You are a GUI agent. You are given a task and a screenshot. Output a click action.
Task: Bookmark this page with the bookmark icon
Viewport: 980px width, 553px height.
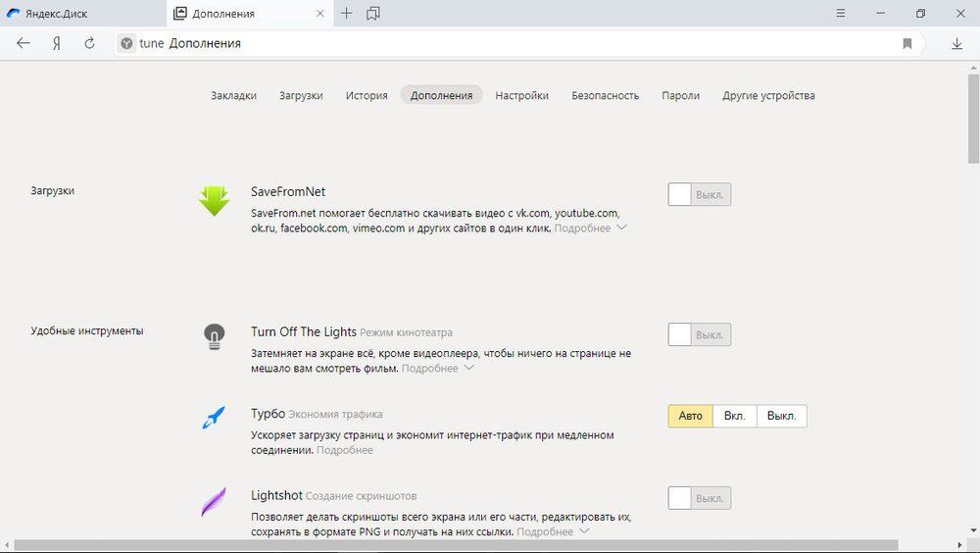[x=906, y=43]
